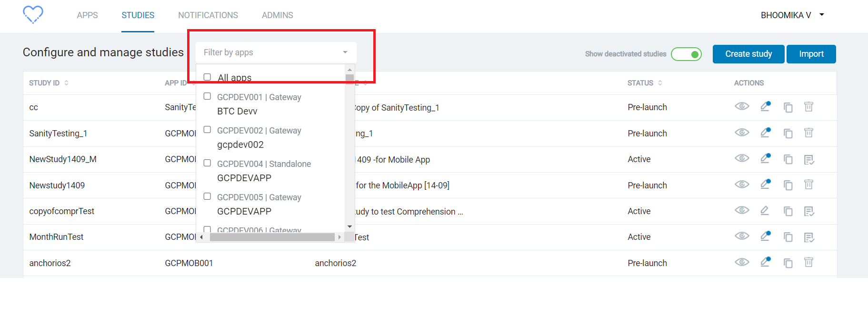The width and height of the screenshot is (868, 309).
Task: Check the GCPDEV005 Gateway GCPDEVAPP checkbox
Action: coord(207,196)
